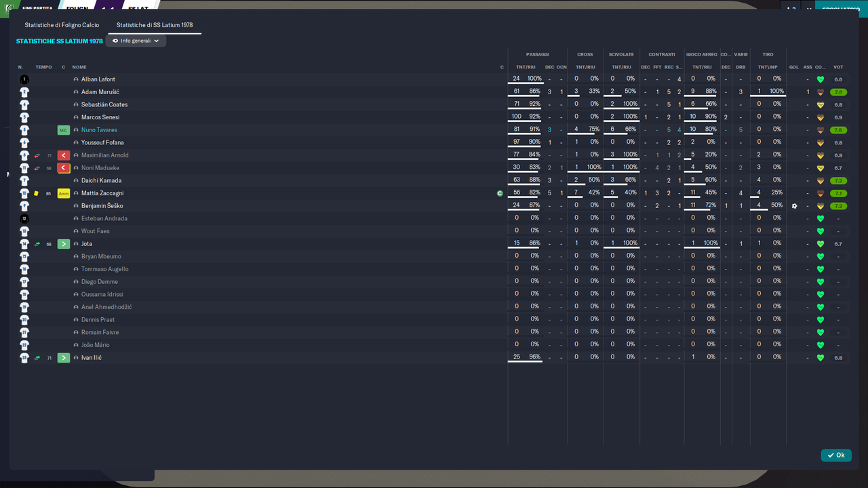Switch to Statistiche di Foligno Calcio tab
The height and width of the screenshot is (488, 868).
tap(62, 25)
